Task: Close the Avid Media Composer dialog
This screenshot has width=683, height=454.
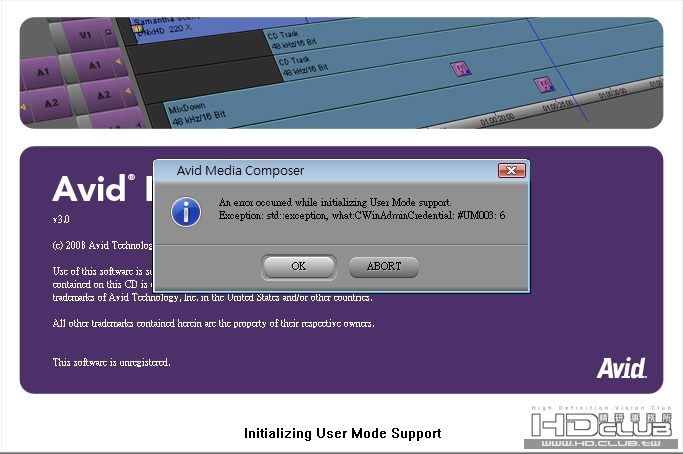Action: [x=511, y=170]
